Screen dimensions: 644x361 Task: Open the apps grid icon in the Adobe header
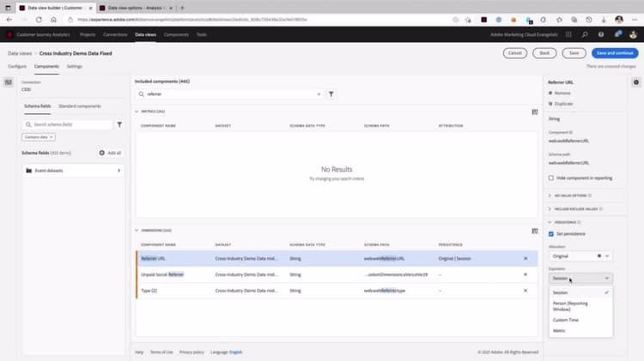coord(568,34)
